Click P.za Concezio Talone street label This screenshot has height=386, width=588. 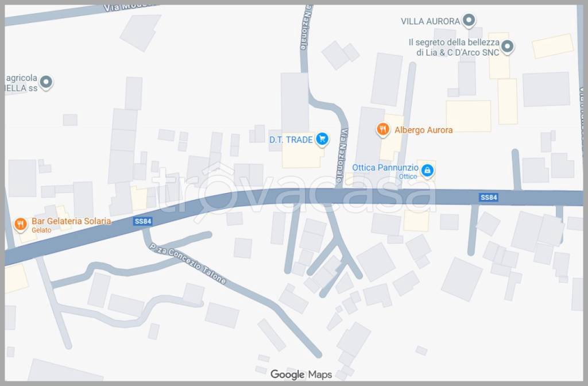[188, 263]
